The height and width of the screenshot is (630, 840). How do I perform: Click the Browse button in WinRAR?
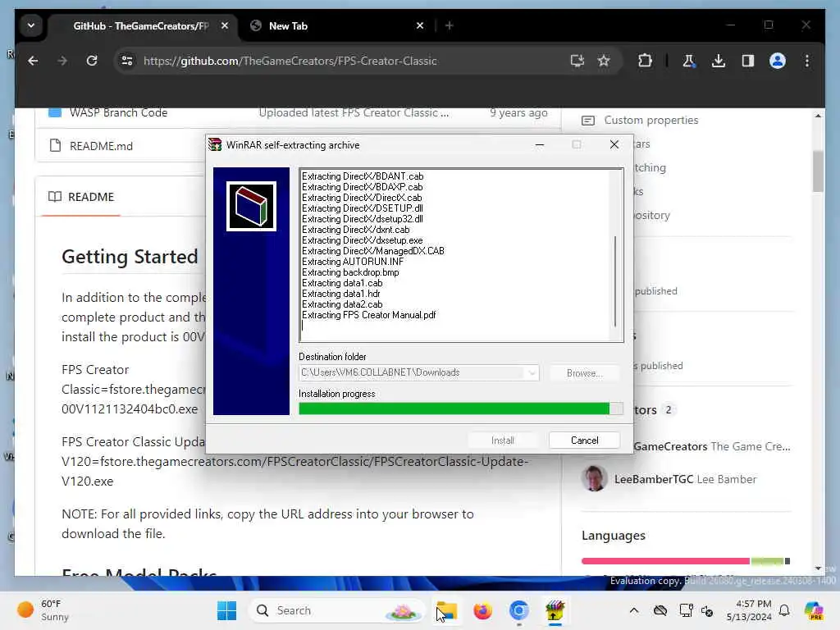click(584, 373)
